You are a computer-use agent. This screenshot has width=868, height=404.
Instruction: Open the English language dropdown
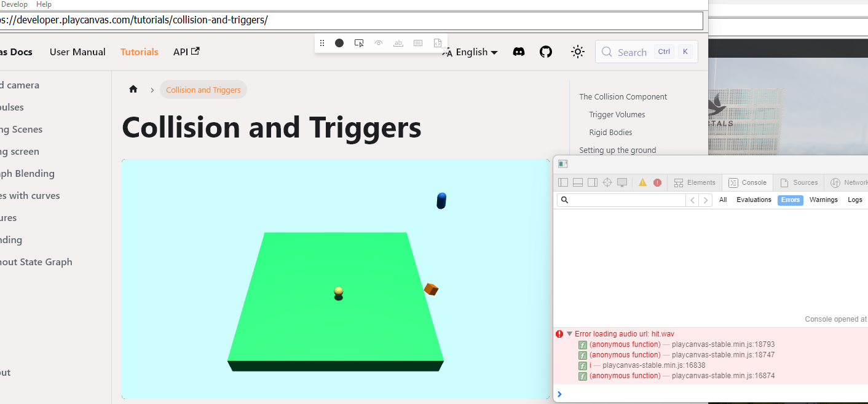(x=470, y=52)
